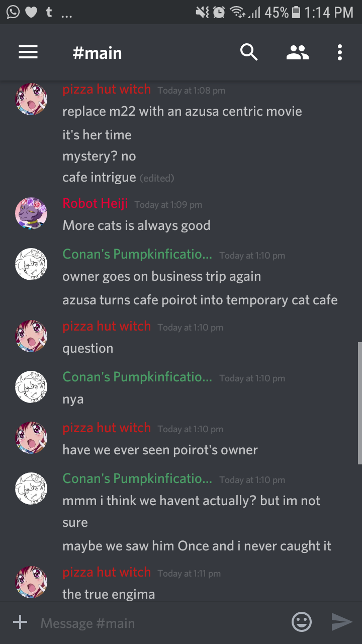362x644 pixels.
Task: Tap the battery indicator in status bar
Action: coord(297,12)
